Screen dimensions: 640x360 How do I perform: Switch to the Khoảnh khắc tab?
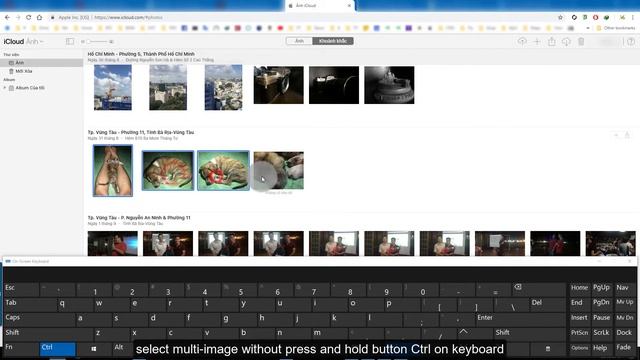(x=333, y=41)
